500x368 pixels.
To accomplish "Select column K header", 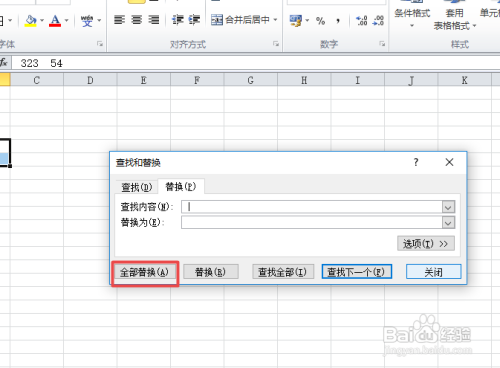I will point(465,80).
